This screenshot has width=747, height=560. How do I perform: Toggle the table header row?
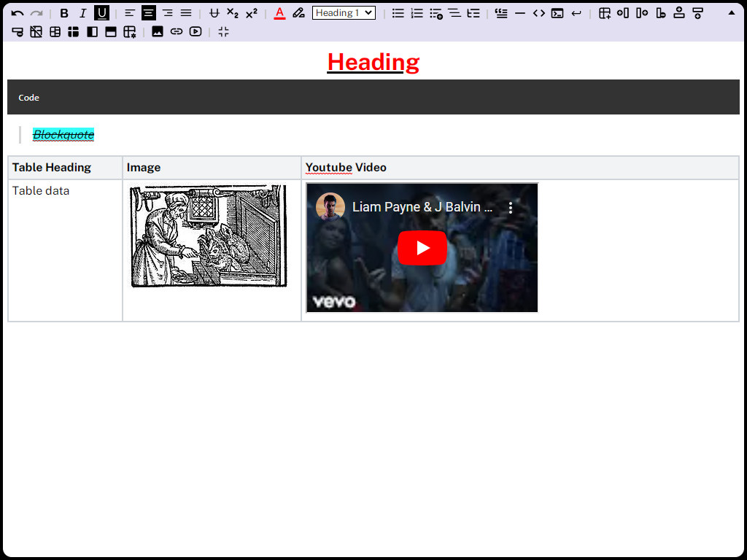111,32
